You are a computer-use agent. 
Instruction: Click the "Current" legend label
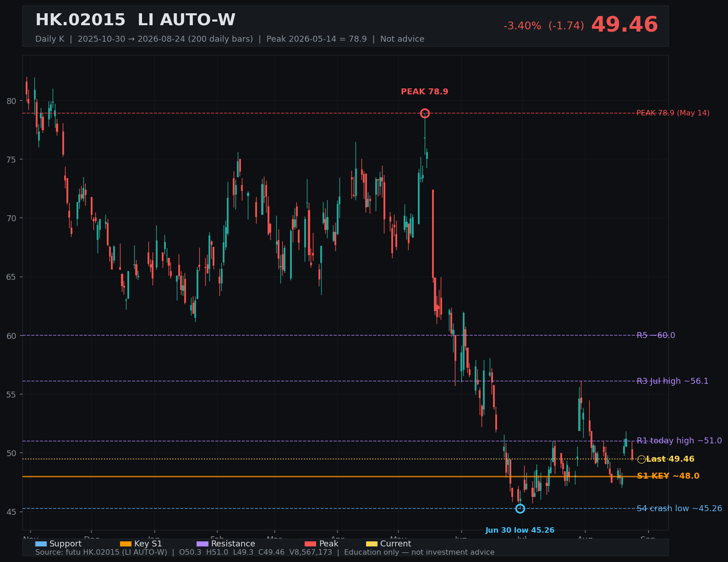[395, 544]
